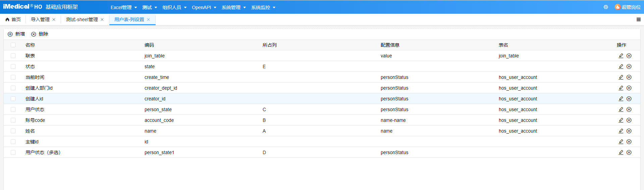Click the edit icon for account_code row

pyautogui.click(x=621, y=120)
